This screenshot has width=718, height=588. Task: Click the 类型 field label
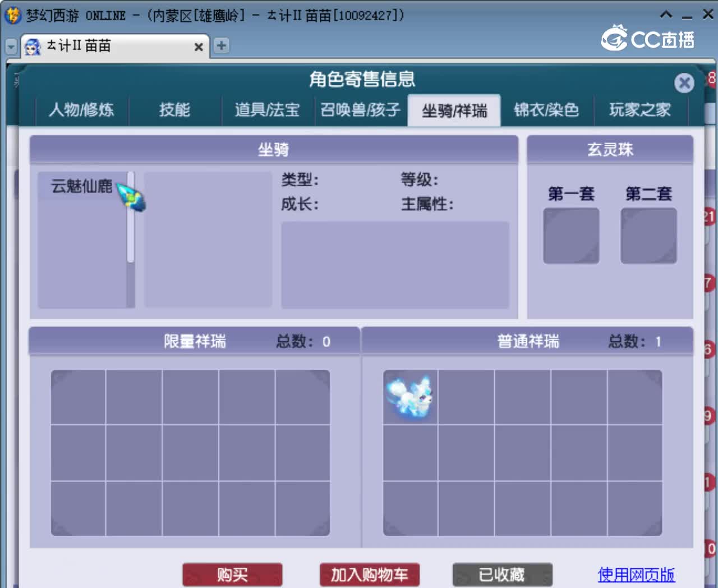tap(300, 180)
